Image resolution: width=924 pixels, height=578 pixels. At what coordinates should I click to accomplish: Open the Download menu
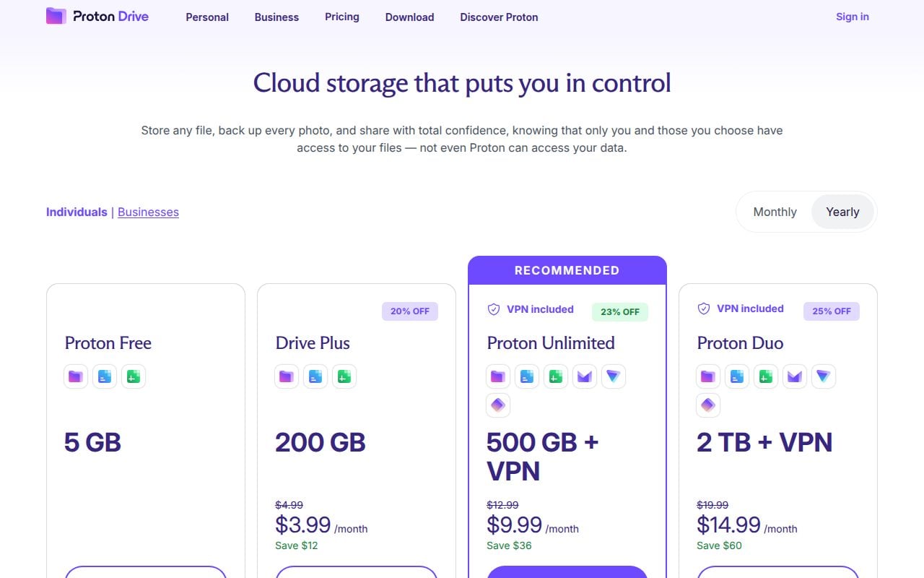point(409,17)
